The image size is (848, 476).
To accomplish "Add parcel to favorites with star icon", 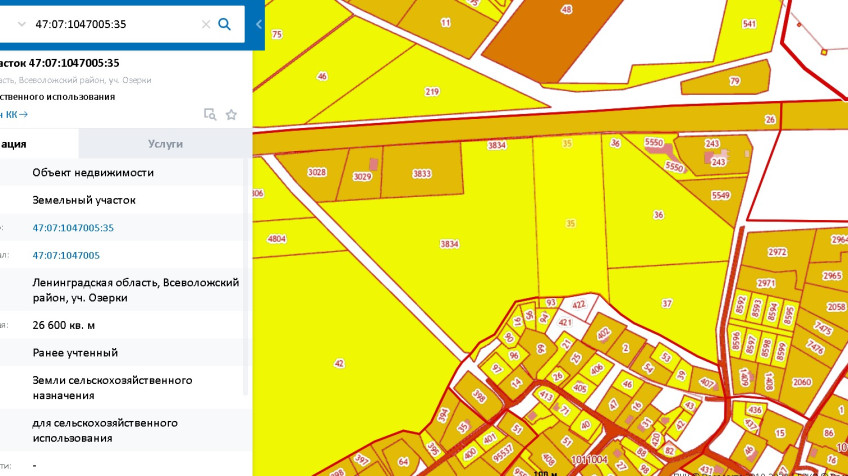I will click(231, 114).
